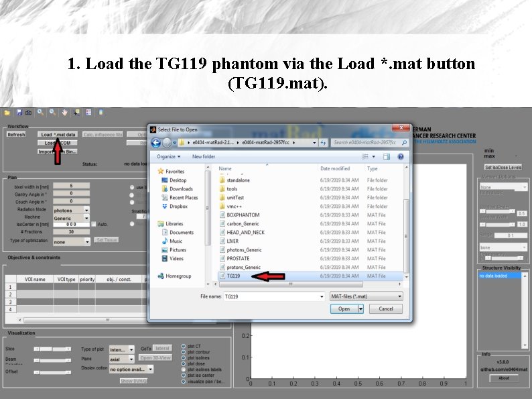532x399 pixels.
Task: Open the Display option dropdown
Action: pos(131,369)
